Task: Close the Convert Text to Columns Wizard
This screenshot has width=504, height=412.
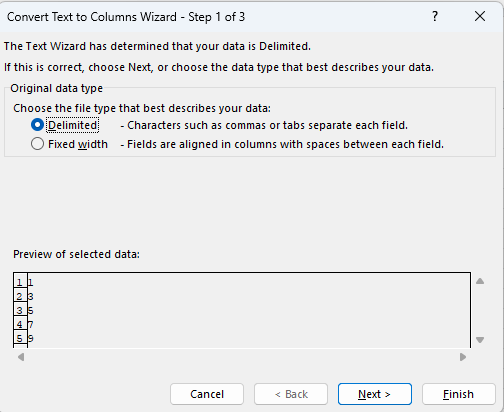Action: (x=480, y=16)
